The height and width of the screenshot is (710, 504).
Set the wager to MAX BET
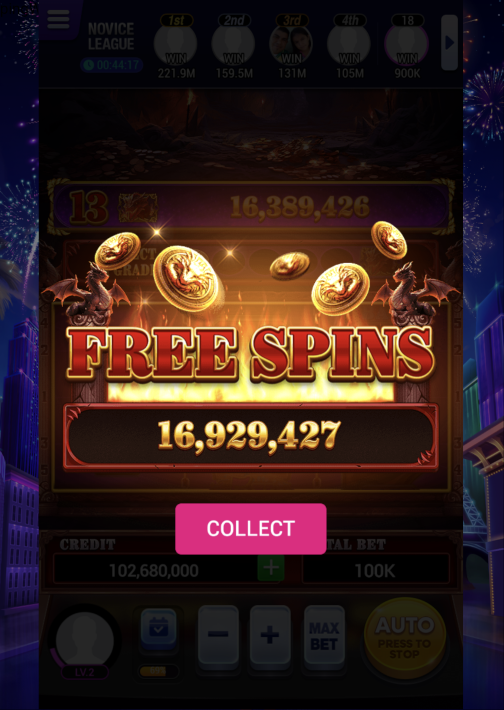(x=324, y=638)
